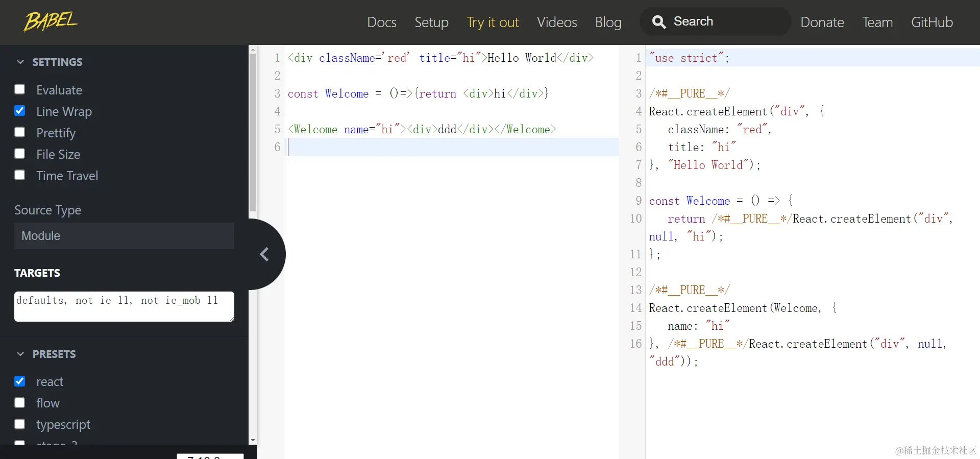Click the sidebar scrollbar up arrow
Image resolution: width=980 pixels, height=459 pixels.
tap(253, 50)
